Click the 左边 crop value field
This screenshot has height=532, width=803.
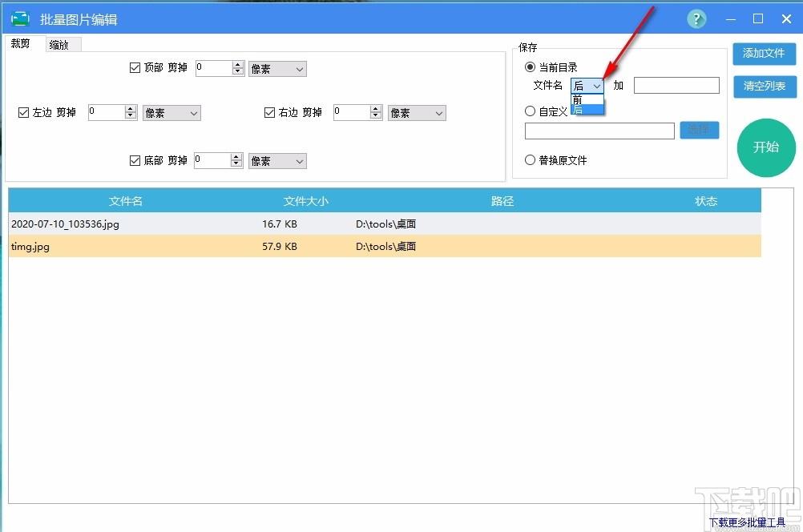click(x=107, y=112)
